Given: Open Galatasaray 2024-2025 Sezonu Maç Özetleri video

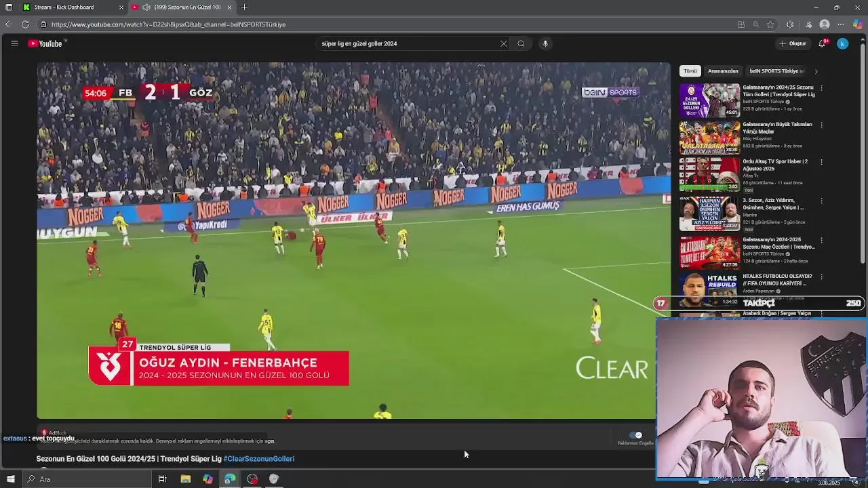Looking at the screenshot, I should [778, 243].
